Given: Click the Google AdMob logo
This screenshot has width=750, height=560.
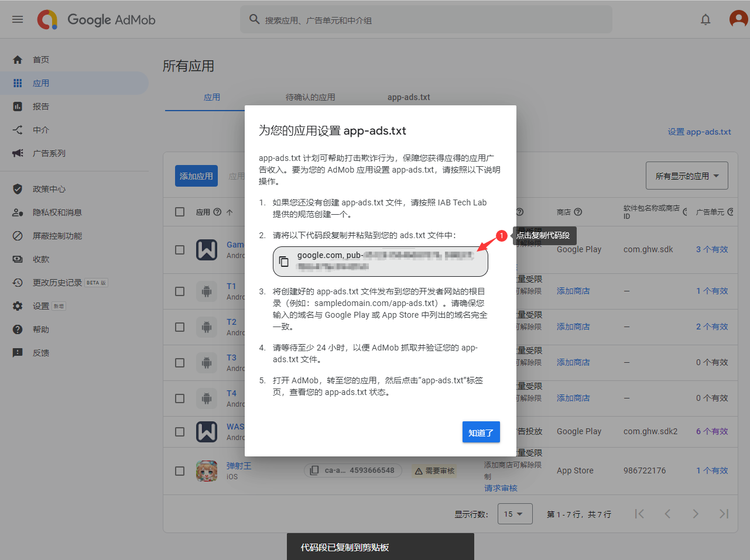Looking at the screenshot, I should (97, 19).
